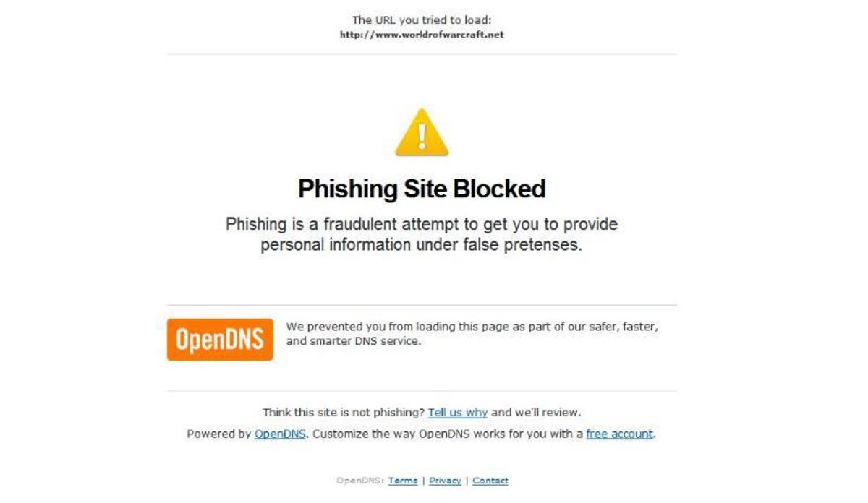Image resolution: width=868 pixels, height=503 pixels.
Task: Click the "Powered by" text
Action: pos(219,434)
